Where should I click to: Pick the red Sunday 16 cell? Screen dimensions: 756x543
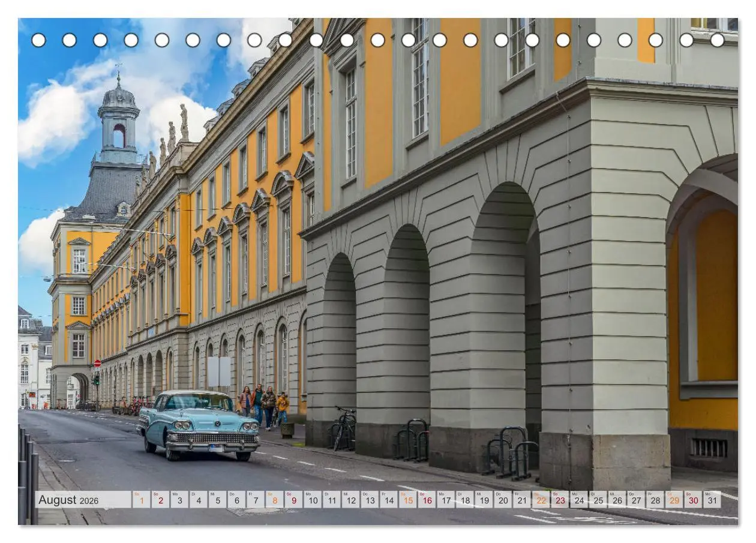[x=427, y=500]
